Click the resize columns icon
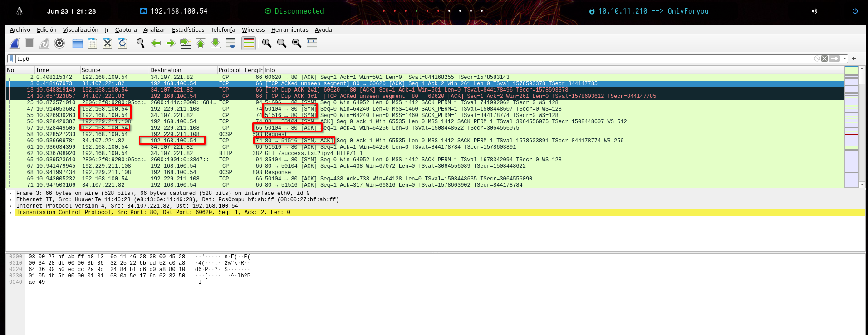 tap(312, 43)
